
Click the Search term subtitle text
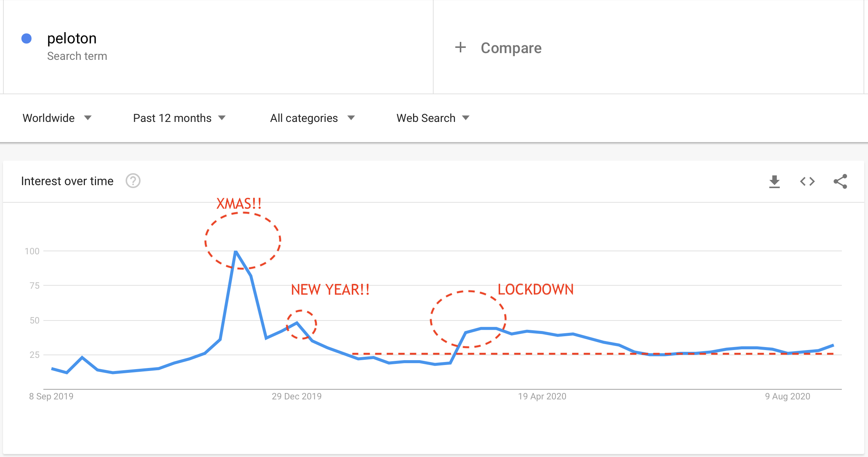tap(77, 56)
